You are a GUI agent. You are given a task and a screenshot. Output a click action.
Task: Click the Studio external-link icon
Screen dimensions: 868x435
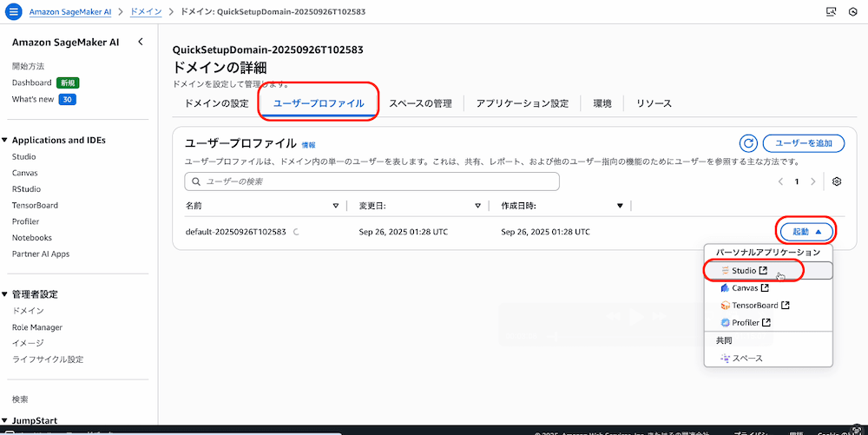pyautogui.click(x=763, y=271)
